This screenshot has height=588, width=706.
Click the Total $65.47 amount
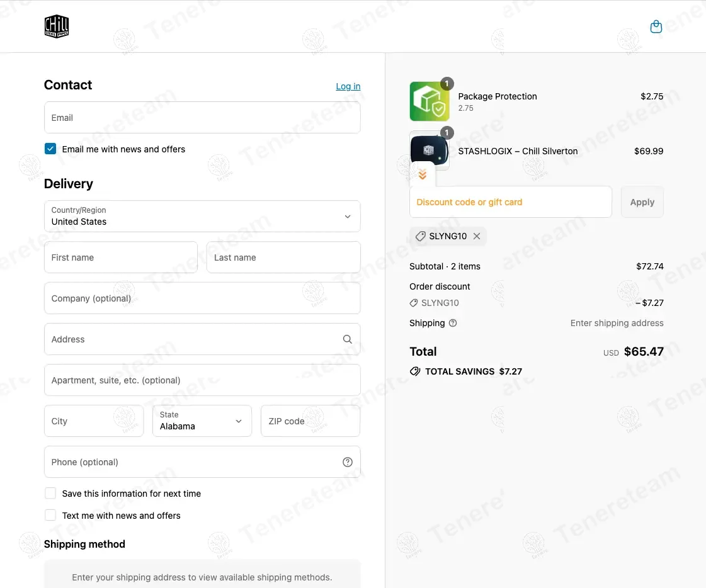coord(644,352)
